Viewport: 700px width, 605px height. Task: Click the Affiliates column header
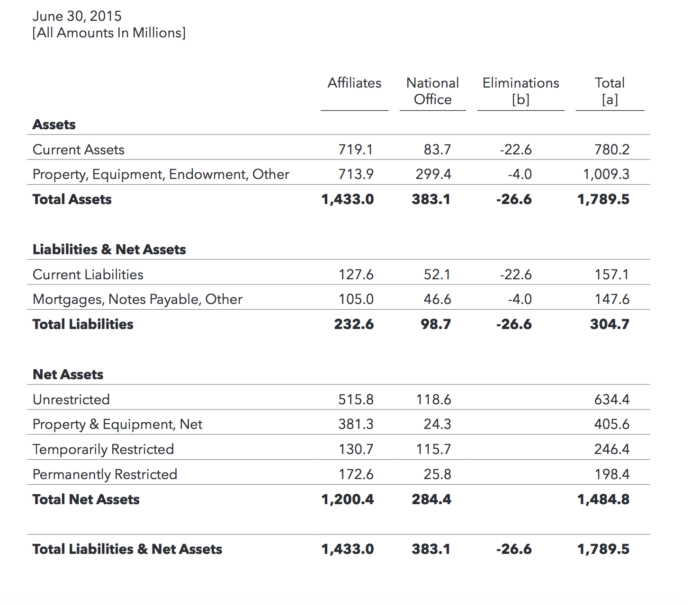354,83
